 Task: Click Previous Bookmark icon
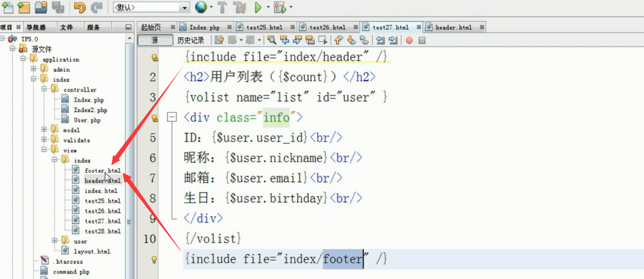click(338, 40)
